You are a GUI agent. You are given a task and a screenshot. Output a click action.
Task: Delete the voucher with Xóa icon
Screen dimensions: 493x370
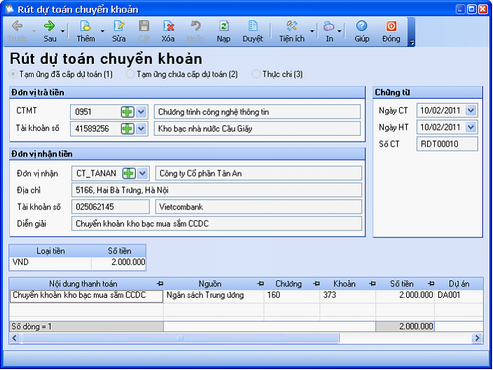168,26
